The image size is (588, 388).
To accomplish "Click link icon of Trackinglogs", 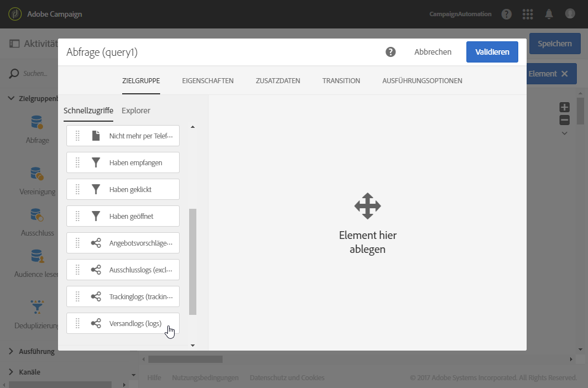I will coord(96,297).
